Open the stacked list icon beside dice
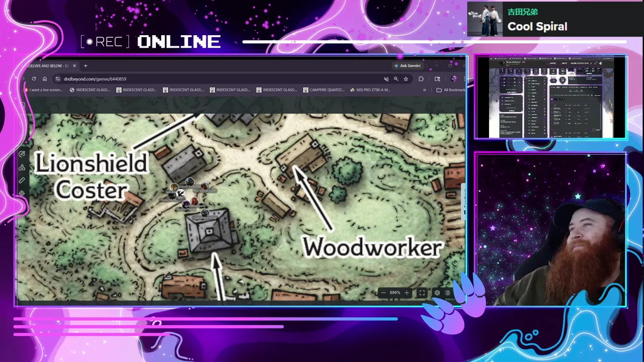644x362 pixels. (447, 293)
